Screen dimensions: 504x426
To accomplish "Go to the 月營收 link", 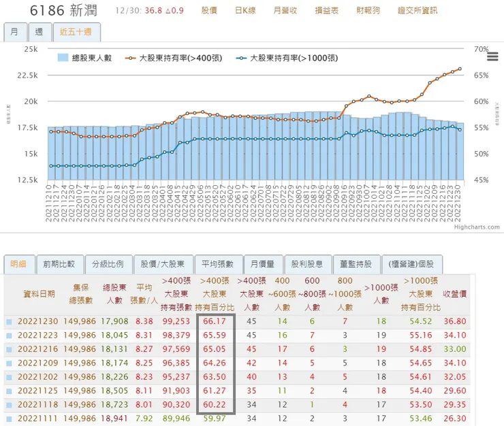I will [x=285, y=11].
